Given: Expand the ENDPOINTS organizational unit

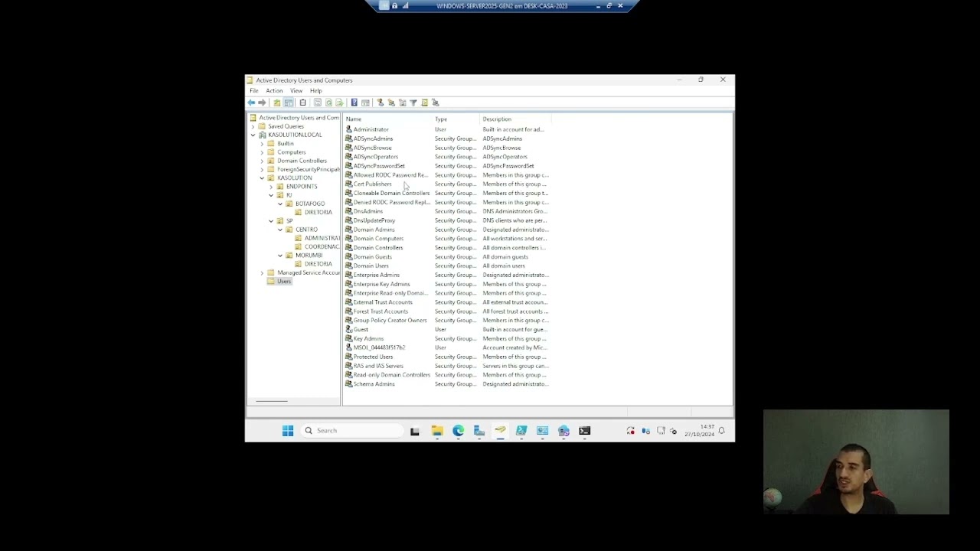Looking at the screenshot, I should pos(271,187).
